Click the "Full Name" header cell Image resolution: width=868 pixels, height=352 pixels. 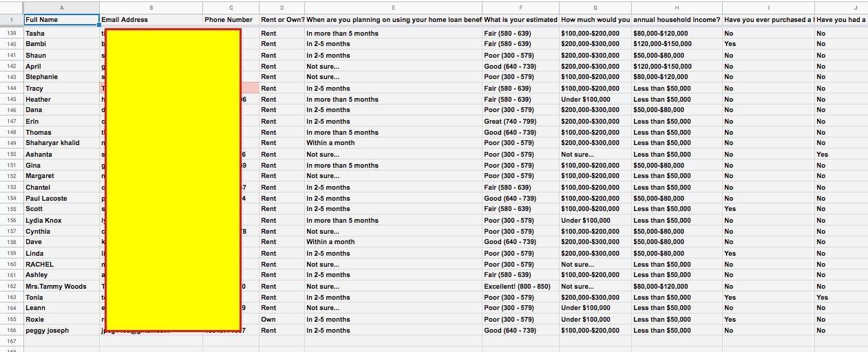(x=61, y=20)
